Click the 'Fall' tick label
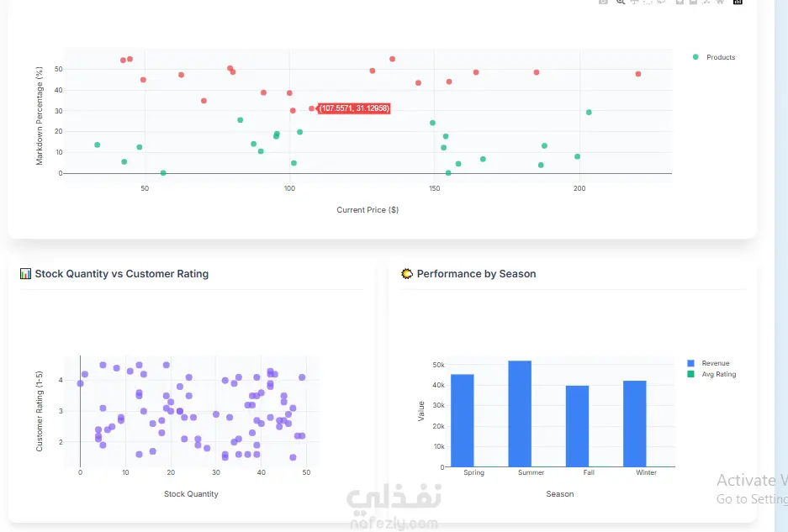 point(589,472)
